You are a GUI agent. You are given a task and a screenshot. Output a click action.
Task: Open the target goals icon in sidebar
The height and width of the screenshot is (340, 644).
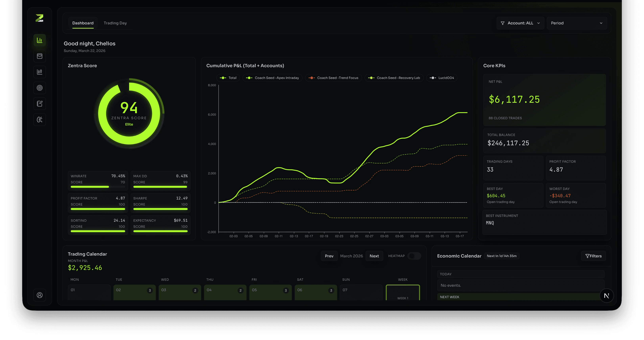coord(39,88)
